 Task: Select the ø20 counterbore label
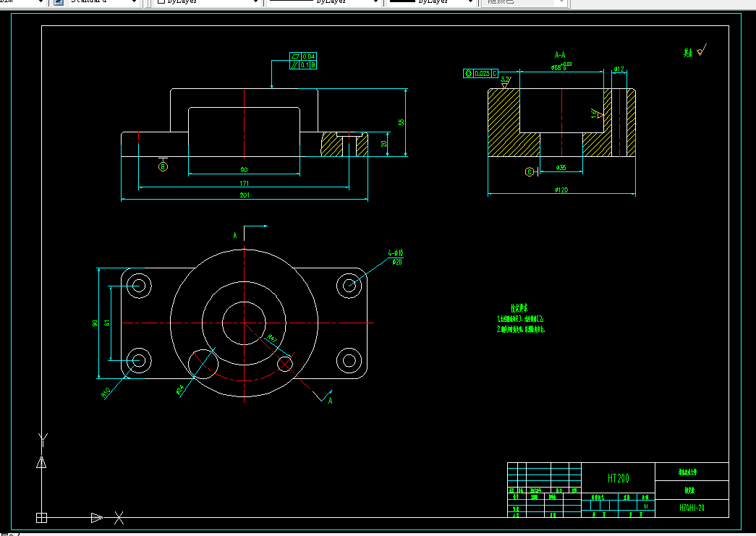[396, 263]
